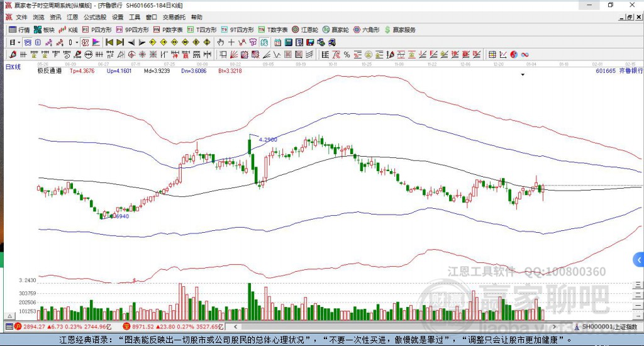
Task: Open the calendar icon in toolbar
Action: (x=277, y=42)
